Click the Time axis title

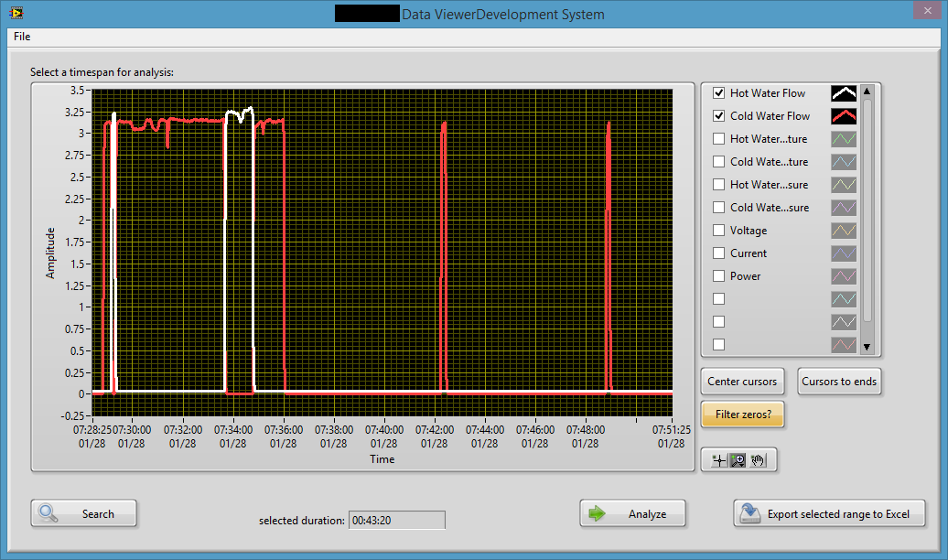point(382,459)
